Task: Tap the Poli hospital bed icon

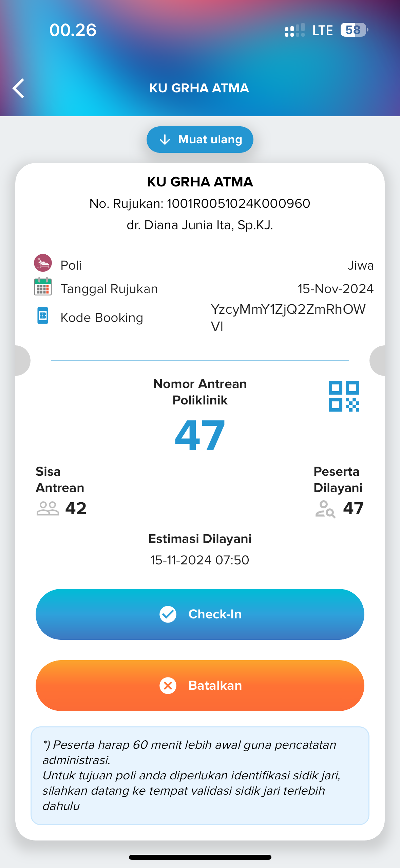Action: tap(43, 263)
